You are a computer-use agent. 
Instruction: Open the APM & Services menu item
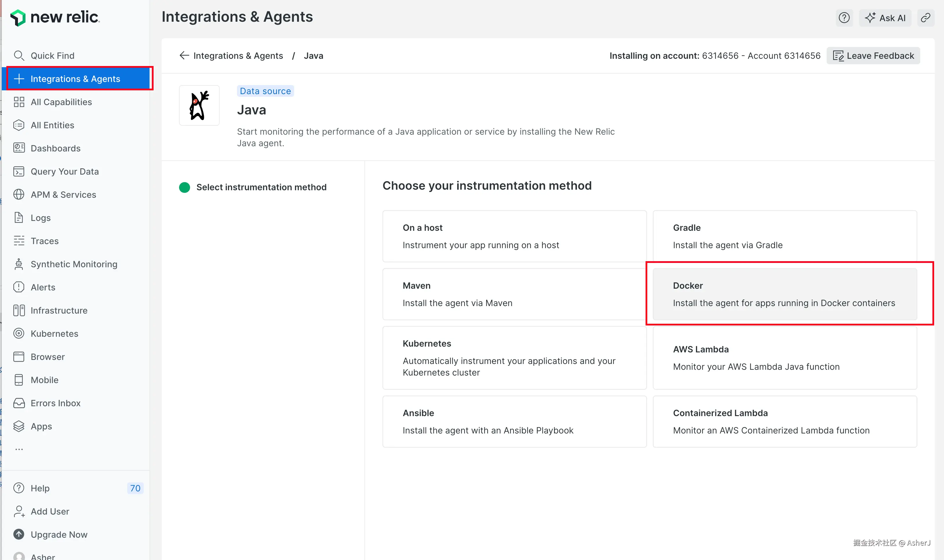[x=63, y=195]
